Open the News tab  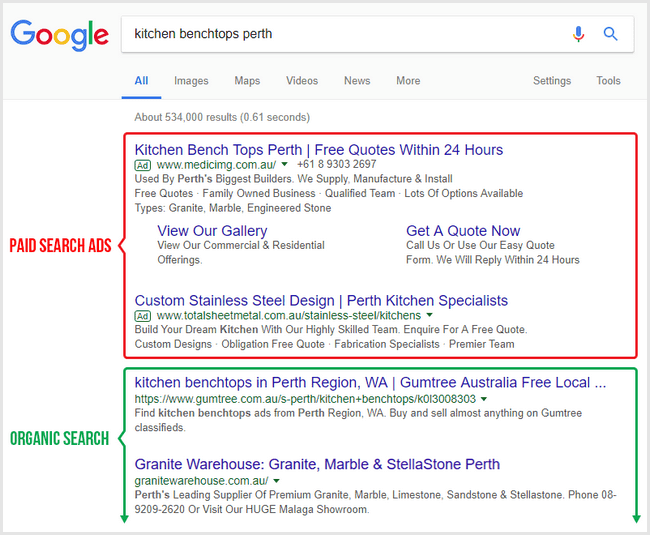coord(357,81)
